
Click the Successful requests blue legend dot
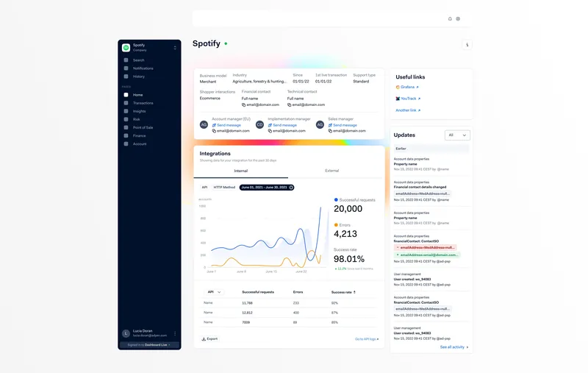coord(336,200)
